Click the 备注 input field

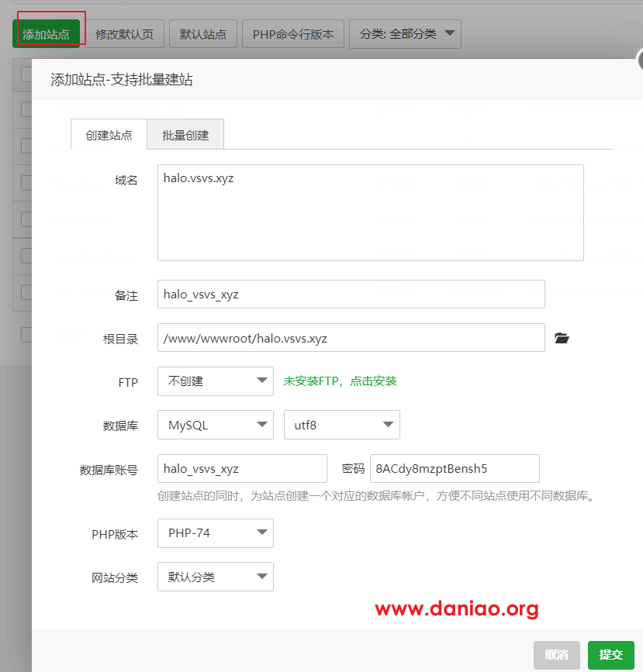click(x=351, y=295)
